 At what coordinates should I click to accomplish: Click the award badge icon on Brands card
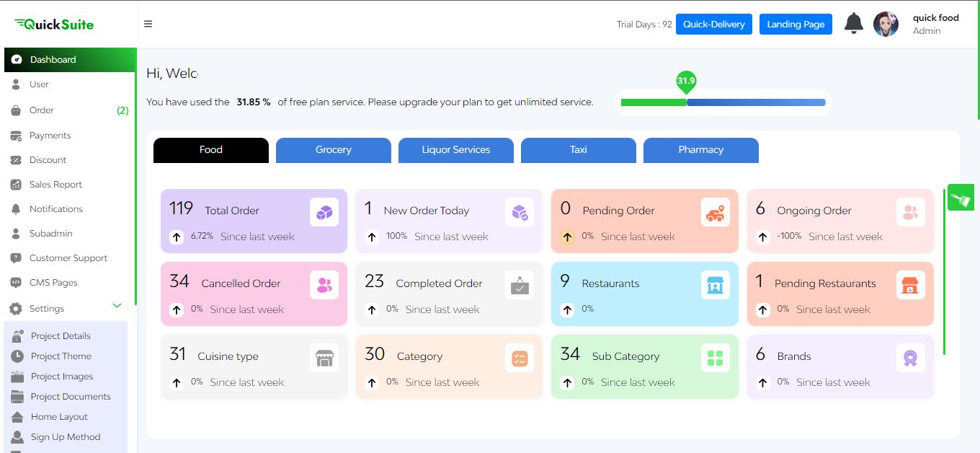click(x=910, y=357)
